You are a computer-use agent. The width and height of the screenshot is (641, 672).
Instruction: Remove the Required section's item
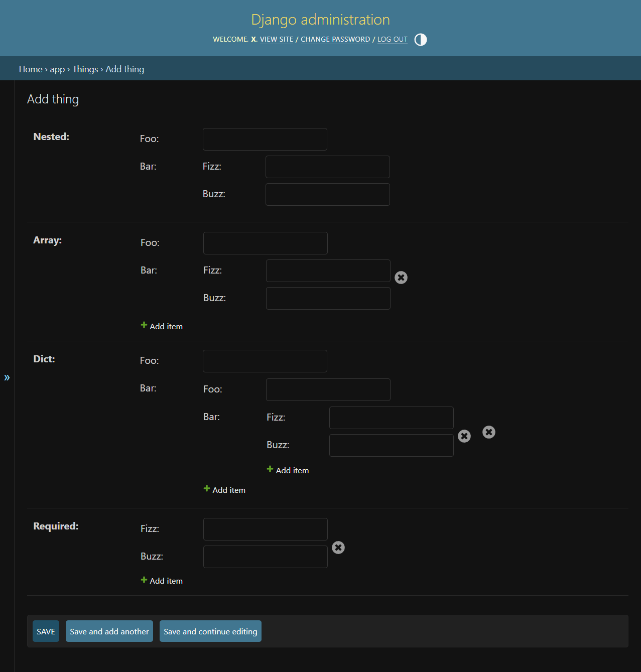pos(338,548)
